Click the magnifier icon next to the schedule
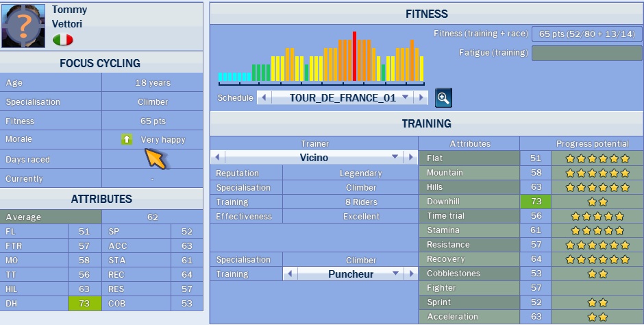 click(x=443, y=98)
